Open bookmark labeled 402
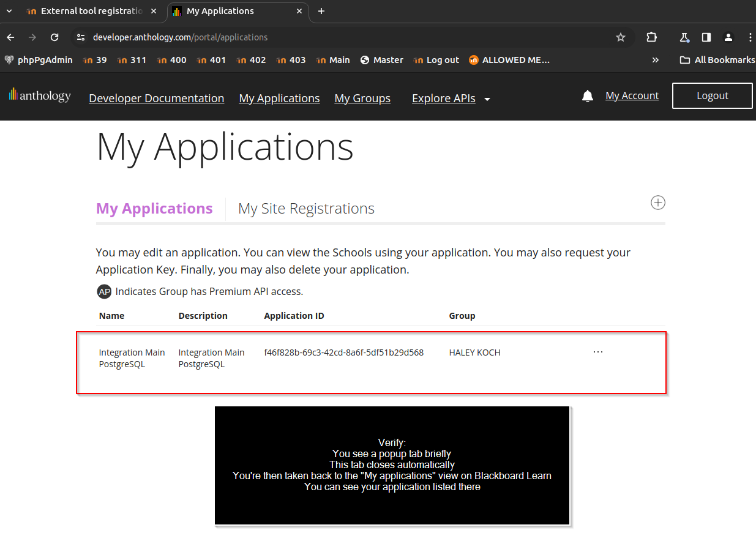 [251, 60]
